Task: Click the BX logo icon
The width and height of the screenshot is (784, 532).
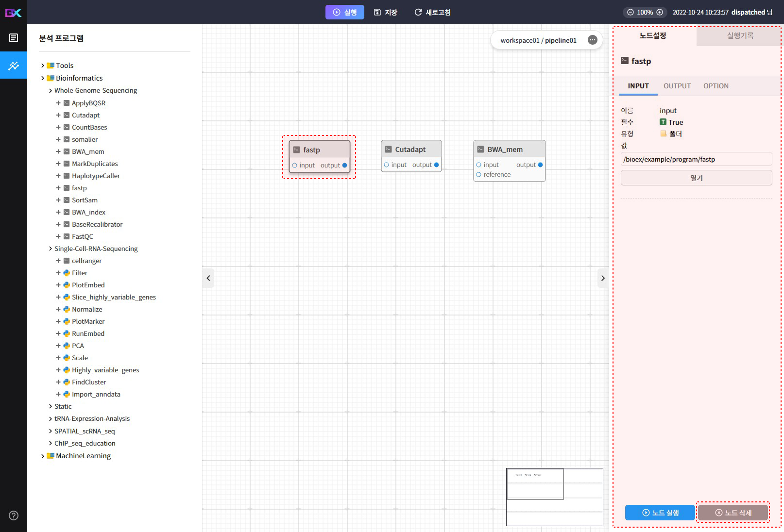Action: click(13, 12)
